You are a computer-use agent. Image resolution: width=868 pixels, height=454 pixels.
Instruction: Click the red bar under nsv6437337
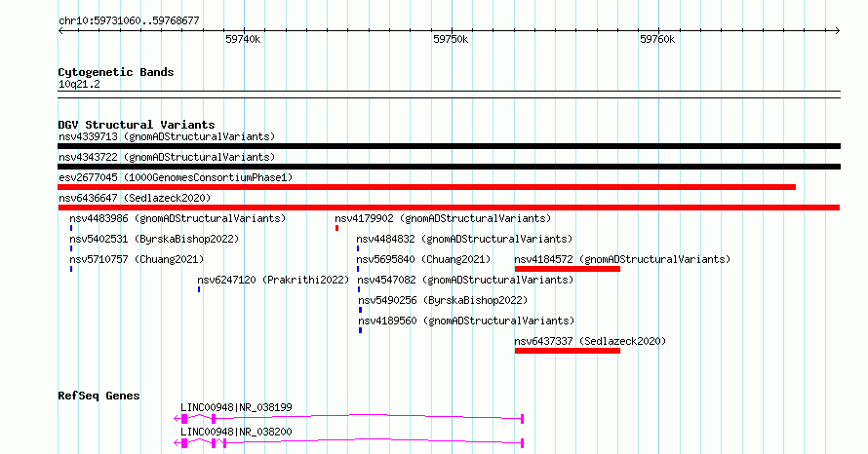[568, 351]
